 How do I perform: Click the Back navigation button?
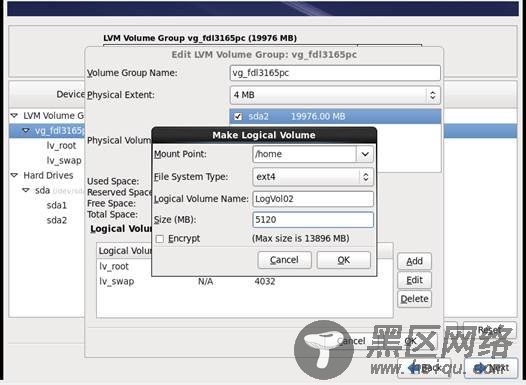pos(424,368)
